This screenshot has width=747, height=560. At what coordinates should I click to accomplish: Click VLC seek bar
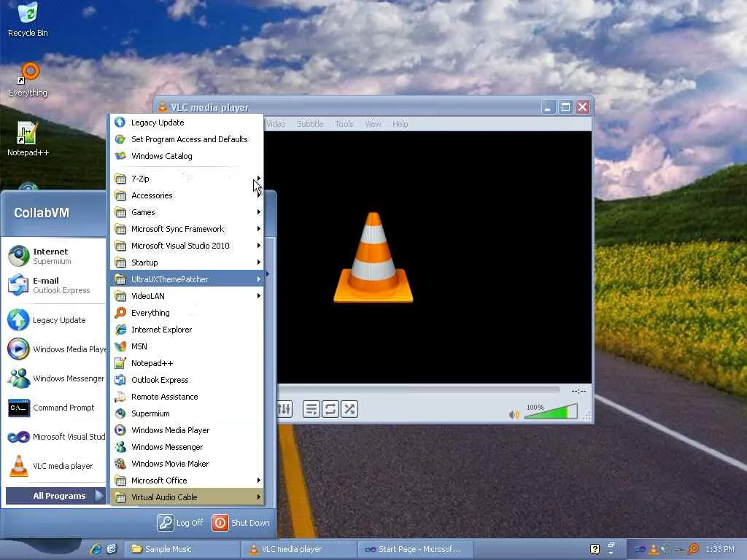pos(419,391)
